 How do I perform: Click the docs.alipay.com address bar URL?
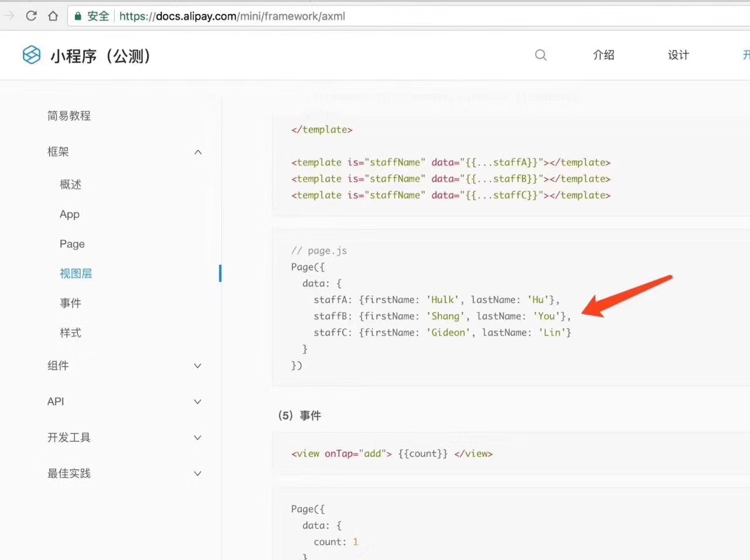232,16
